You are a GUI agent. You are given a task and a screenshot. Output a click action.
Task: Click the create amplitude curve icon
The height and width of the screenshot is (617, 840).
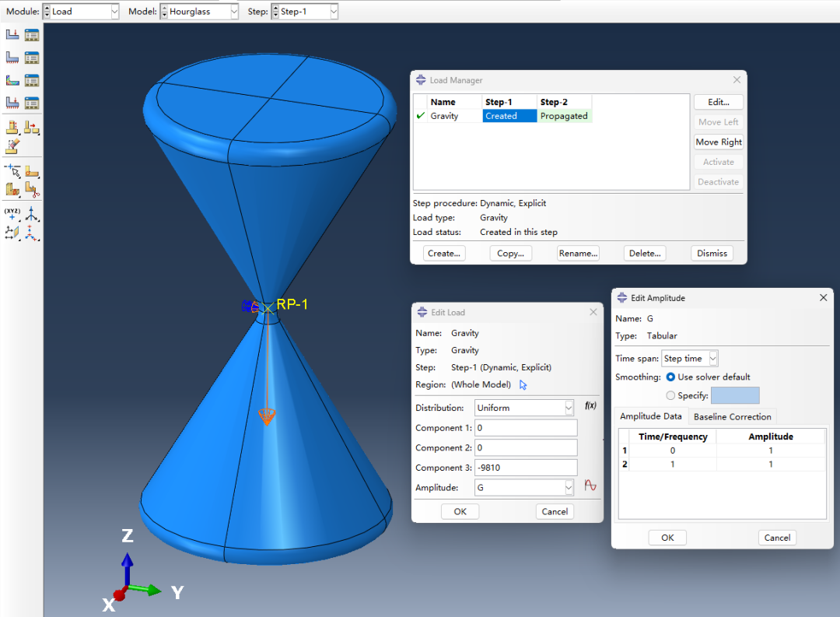point(590,486)
